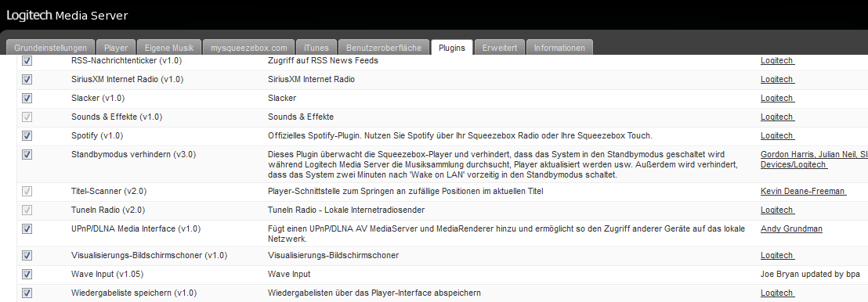Uncheck the Wiedergabeliste speichern checkbox
This screenshot has height=302, width=868.
click(27, 293)
